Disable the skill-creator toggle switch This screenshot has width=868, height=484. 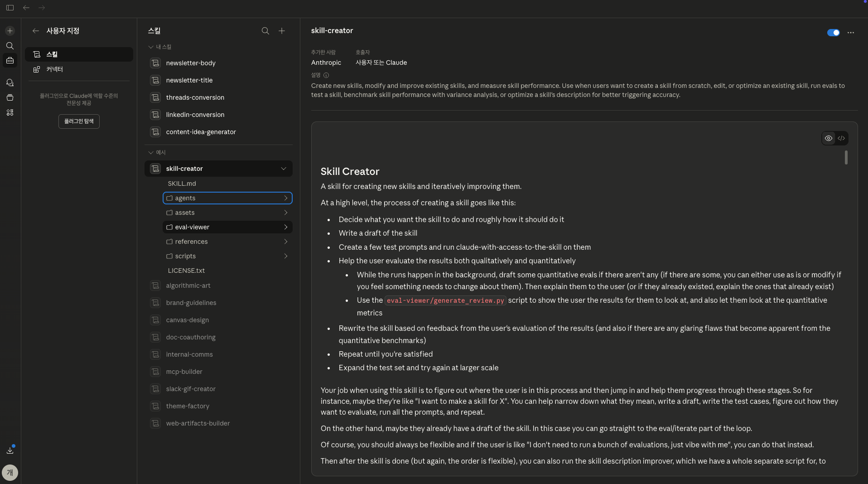pos(833,33)
